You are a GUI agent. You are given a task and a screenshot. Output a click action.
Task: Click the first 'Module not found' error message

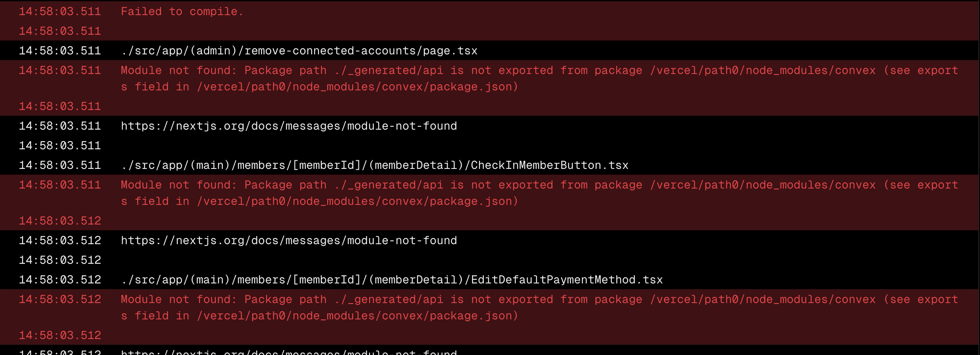pyautogui.click(x=539, y=79)
